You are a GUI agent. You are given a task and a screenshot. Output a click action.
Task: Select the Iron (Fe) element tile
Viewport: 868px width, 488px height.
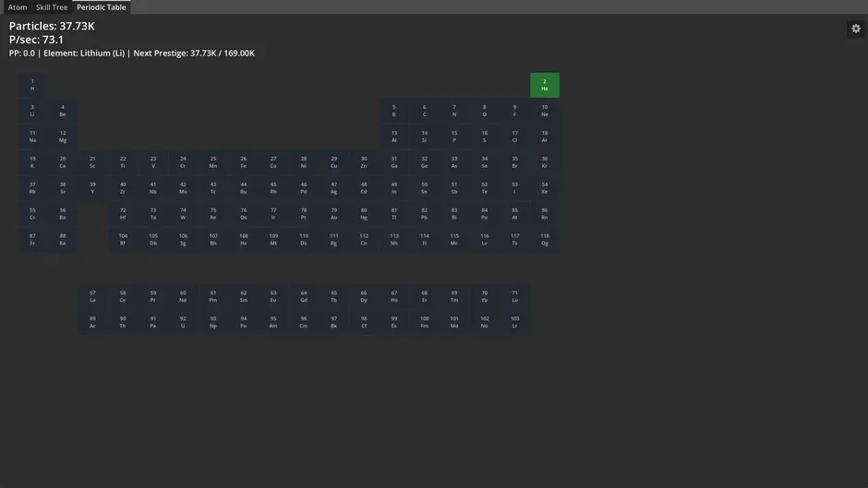point(244,162)
